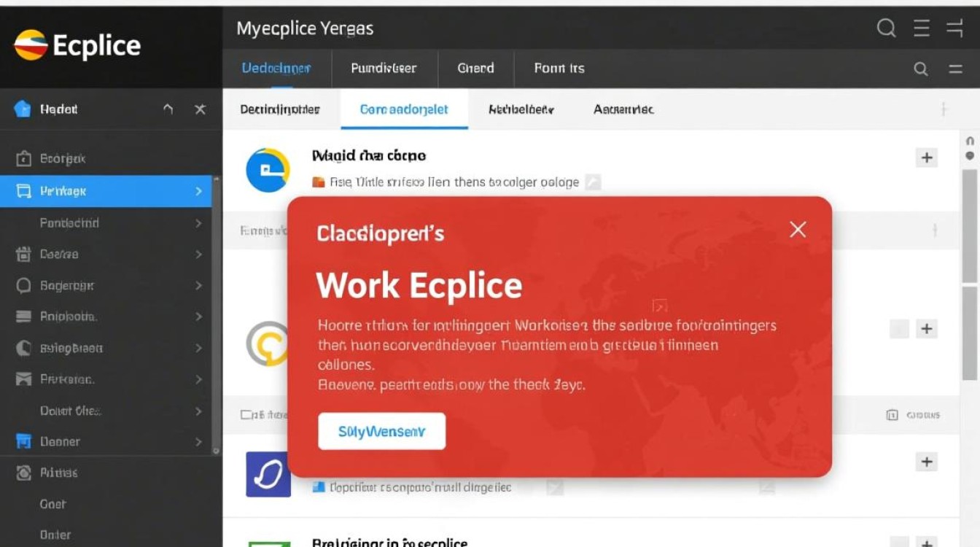The height and width of the screenshot is (547, 980).
Task: Click the calendar icon for Doerea in sidebar
Action: (x=23, y=255)
